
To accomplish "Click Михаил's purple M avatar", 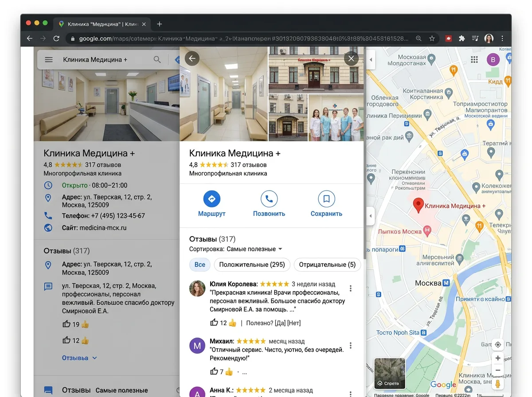I will [x=197, y=346].
